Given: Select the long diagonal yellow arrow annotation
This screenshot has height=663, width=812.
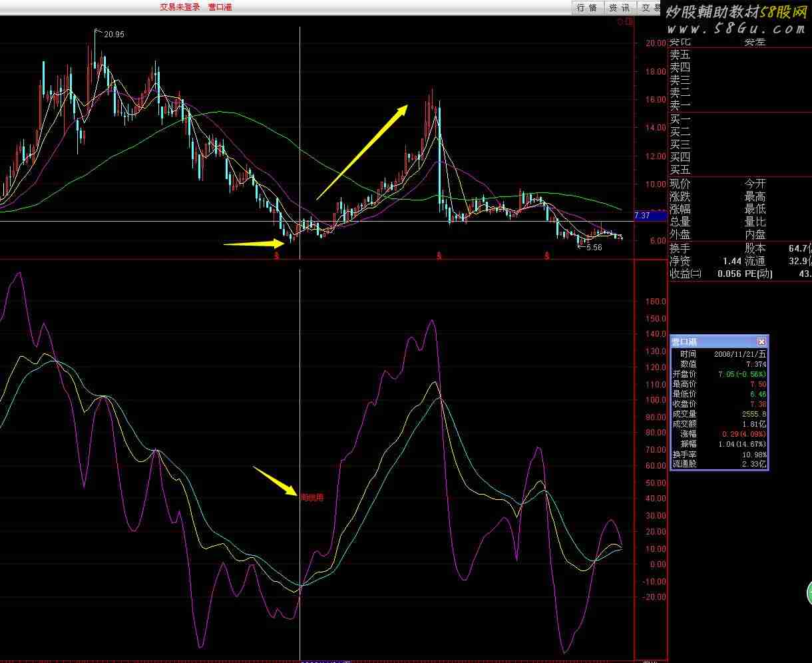Looking at the screenshot, I should (x=361, y=152).
